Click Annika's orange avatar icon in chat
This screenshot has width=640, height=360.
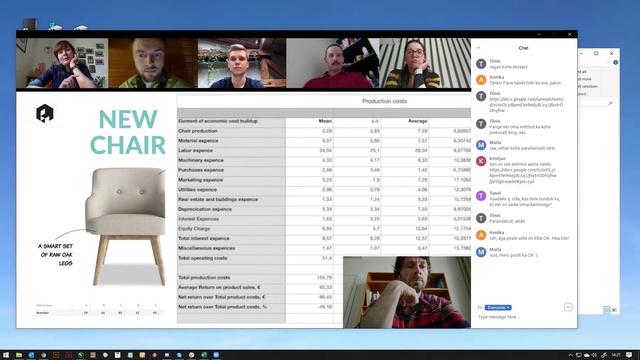coord(481,80)
